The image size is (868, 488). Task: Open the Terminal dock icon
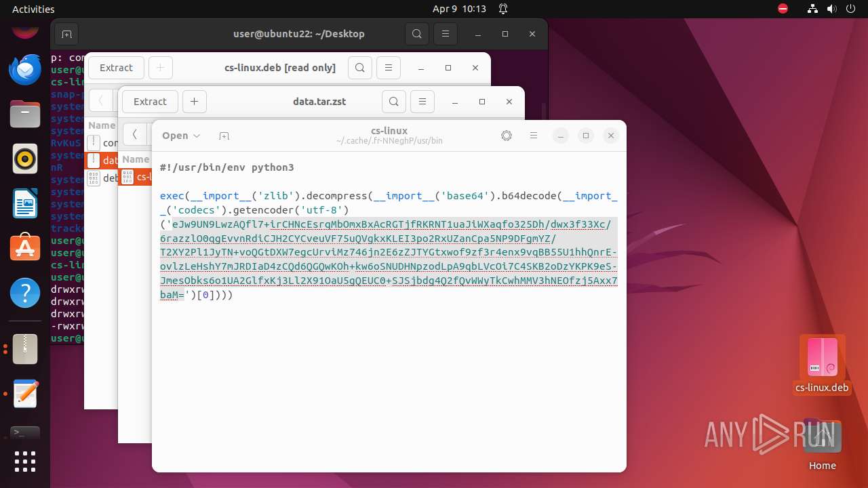(25, 432)
